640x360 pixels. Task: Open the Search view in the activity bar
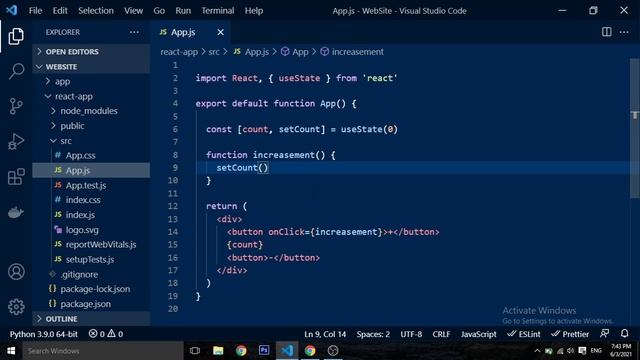(x=16, y=71)
